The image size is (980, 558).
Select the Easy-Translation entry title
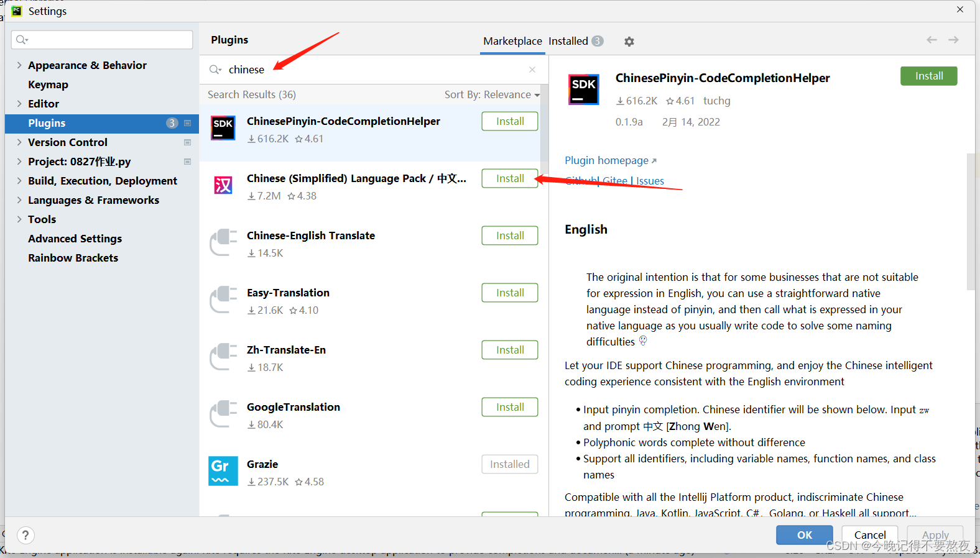click(288, 293)
